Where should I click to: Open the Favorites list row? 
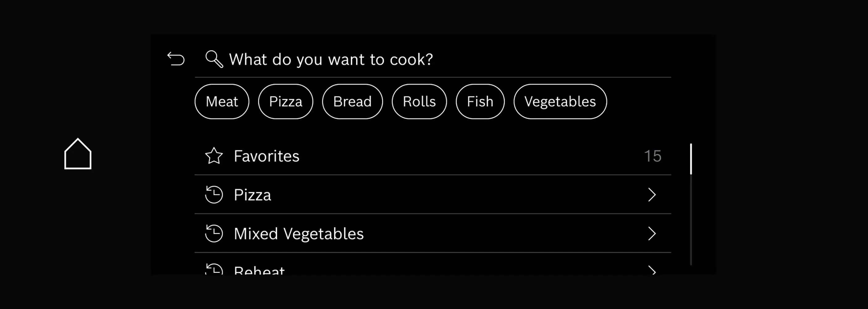404,156
